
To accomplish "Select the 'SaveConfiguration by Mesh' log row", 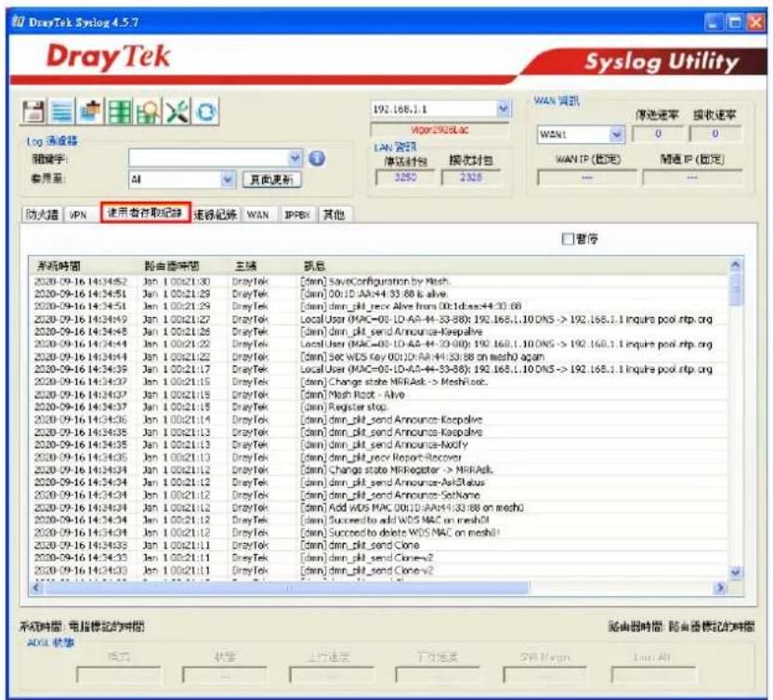I will [378, 282].
